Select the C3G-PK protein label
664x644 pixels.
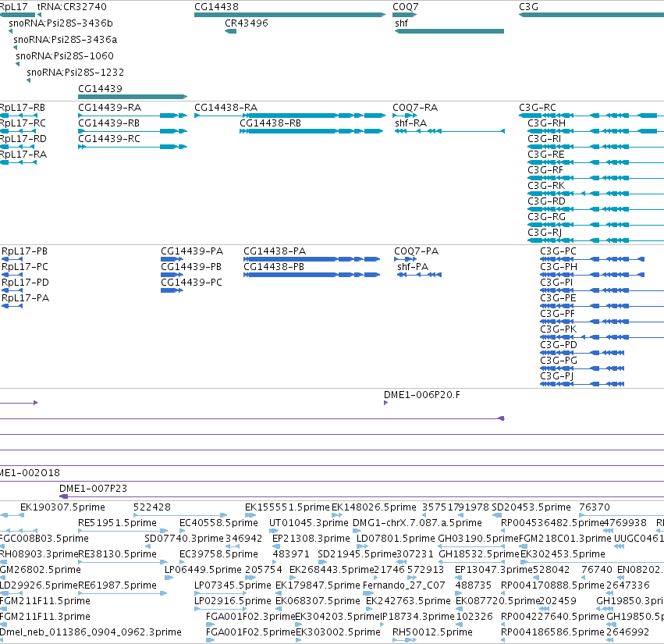559,329
